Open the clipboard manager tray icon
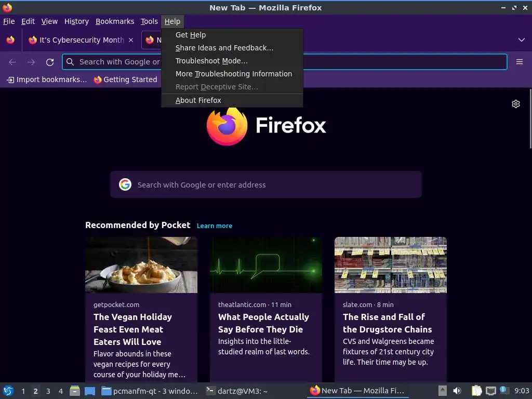Screen dimensions: 532x399 point(476,391)
